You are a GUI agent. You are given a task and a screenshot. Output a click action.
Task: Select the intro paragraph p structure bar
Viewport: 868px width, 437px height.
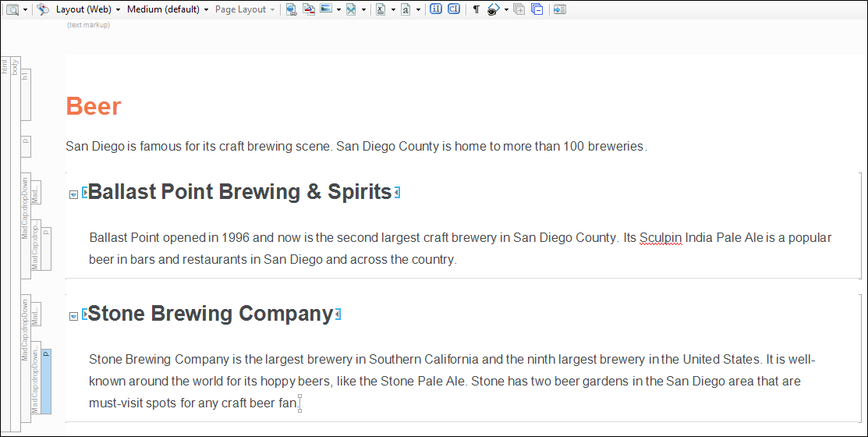pyautogui.click(x=26, y=146)
